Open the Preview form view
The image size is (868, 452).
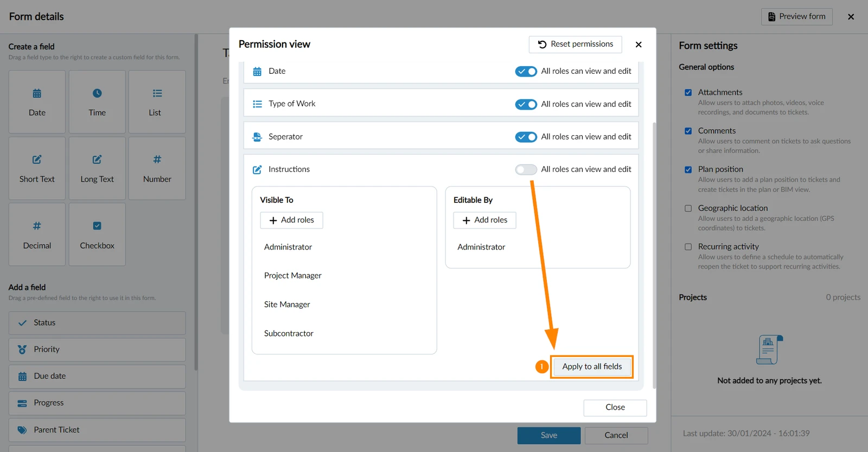(797, 17)
